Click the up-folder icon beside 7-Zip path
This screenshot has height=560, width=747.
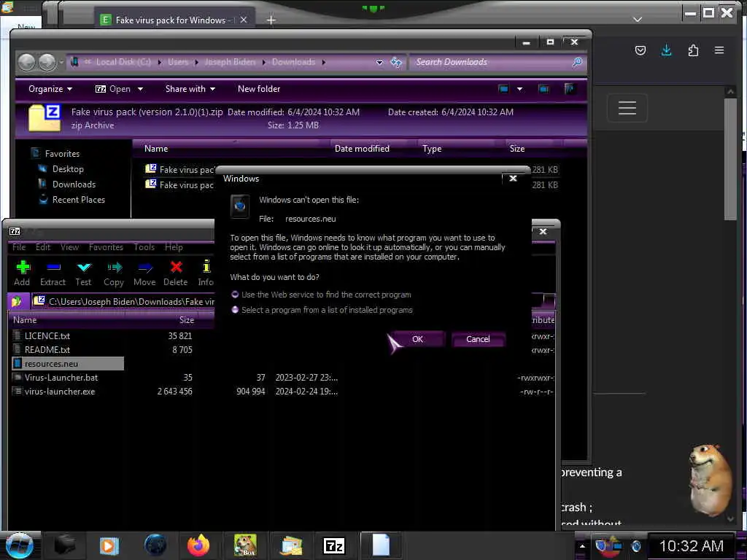(17, 301)
